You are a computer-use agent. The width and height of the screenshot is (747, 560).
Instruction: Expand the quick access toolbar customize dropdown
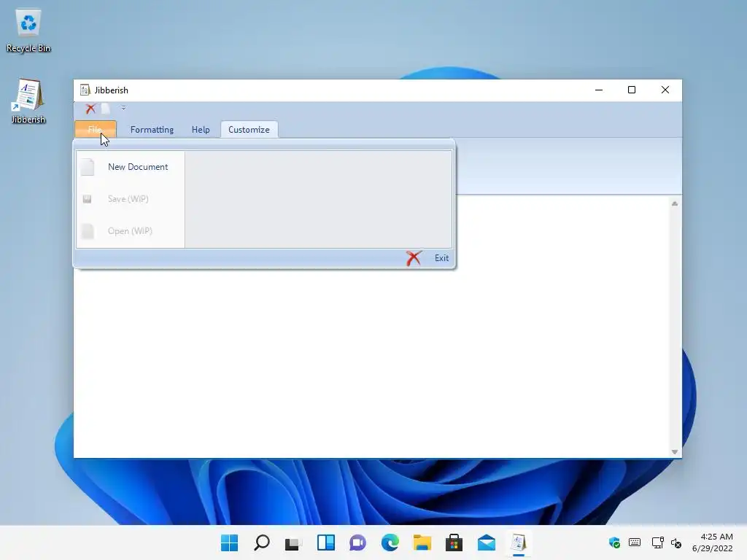pyautogui.click(x=123, y=108)
